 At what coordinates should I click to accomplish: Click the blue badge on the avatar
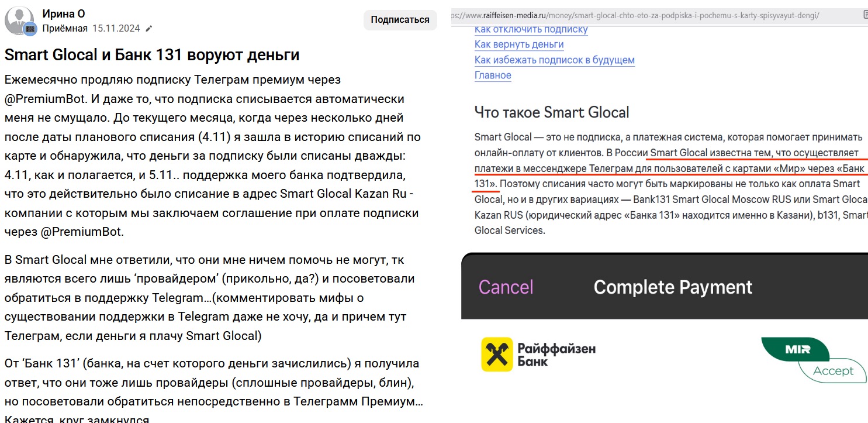click(x=29, y=30)
